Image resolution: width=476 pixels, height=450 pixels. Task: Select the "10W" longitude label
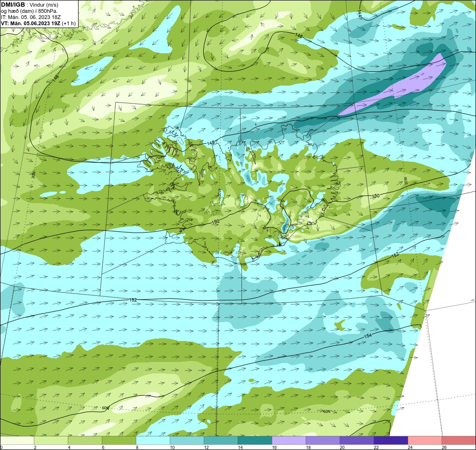pos(405,181)
